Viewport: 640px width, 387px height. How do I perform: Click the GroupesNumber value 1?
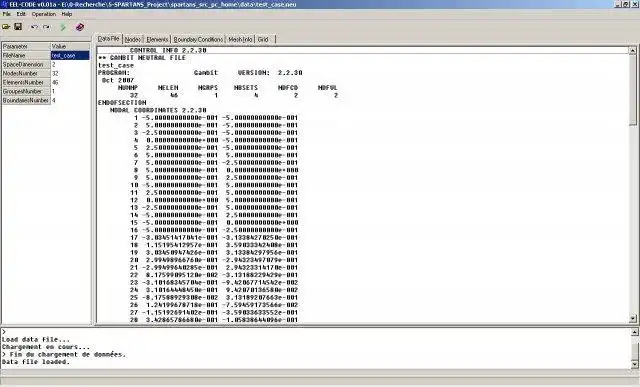tap(70, 91)
